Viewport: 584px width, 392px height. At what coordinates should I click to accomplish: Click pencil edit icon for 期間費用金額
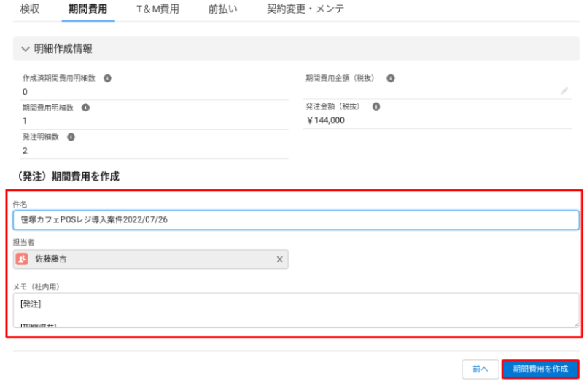(x=564, y=91)
